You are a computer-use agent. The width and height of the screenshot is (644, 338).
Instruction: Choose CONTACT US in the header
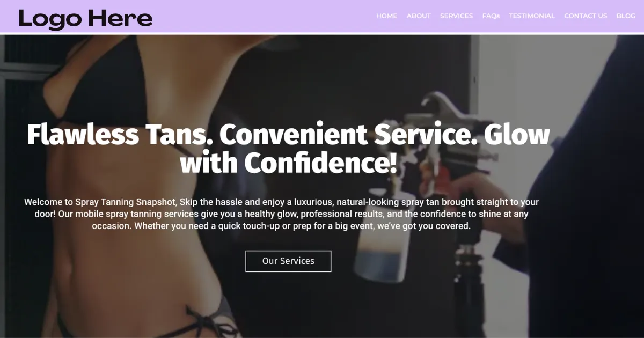(x=586, y=16)
